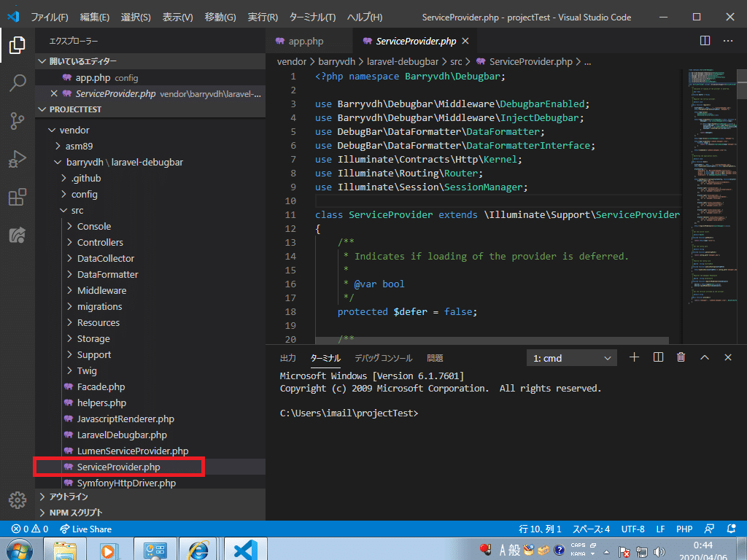Open the Manage gear settings icon
The height and width of the screenshot is (560, 747).
tap(18, 500)
